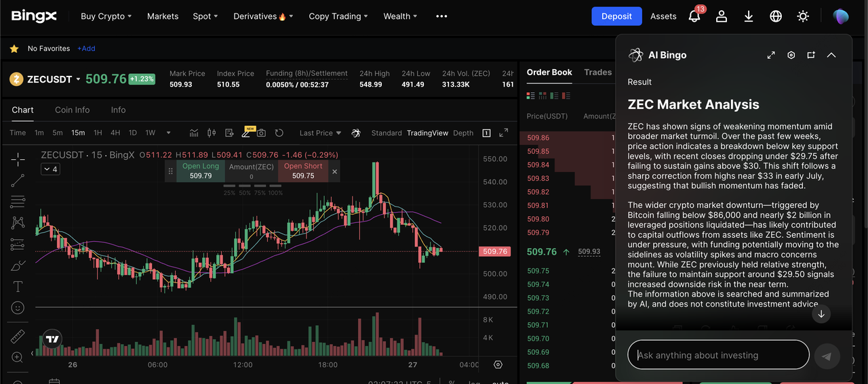Open the Last Price dropdown
868x384 pixels.
(x=320, y=133)
